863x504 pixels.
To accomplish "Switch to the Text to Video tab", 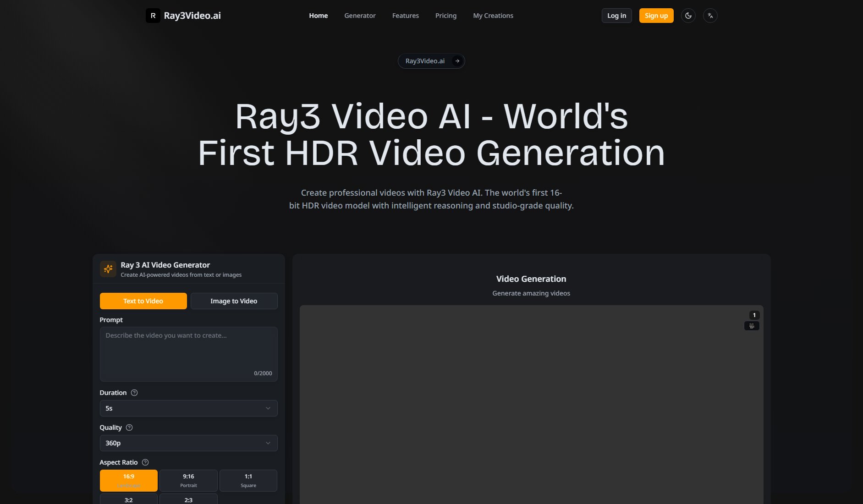I will (143, 301).
